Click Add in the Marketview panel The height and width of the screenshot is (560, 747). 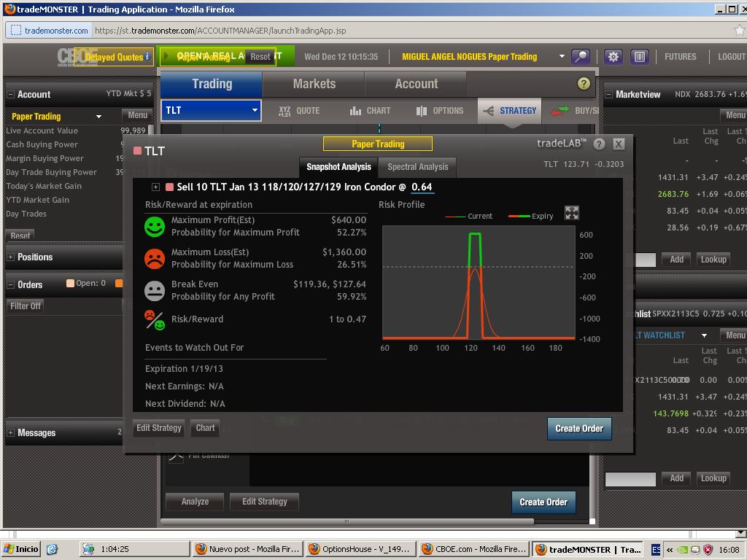point(676,260)
